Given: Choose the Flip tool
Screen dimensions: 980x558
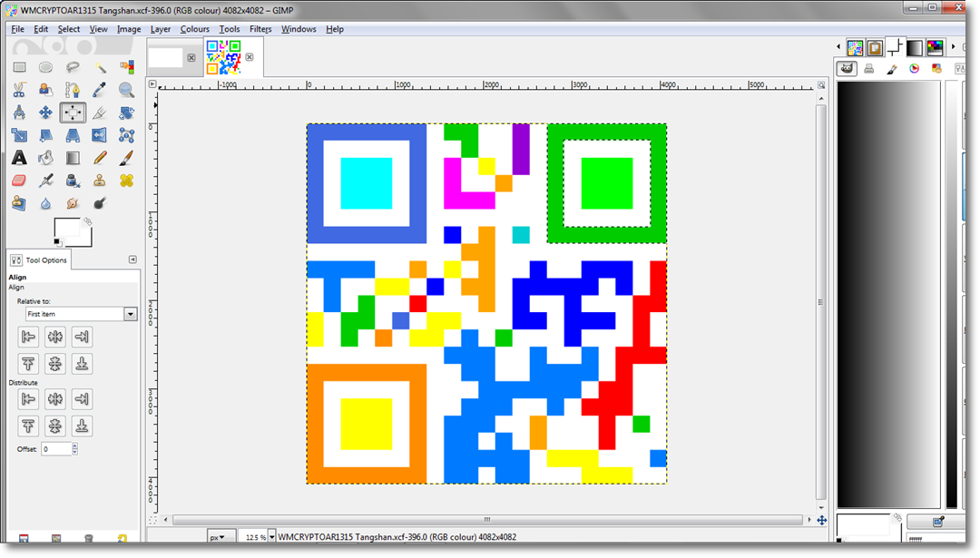Looking at the screenshot, I should tap(100, 135).
